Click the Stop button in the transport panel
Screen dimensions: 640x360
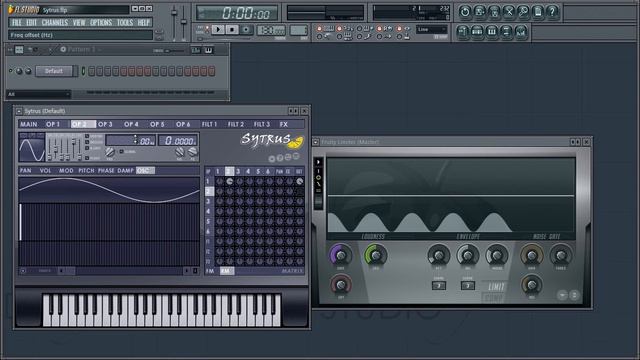(232, 29)
